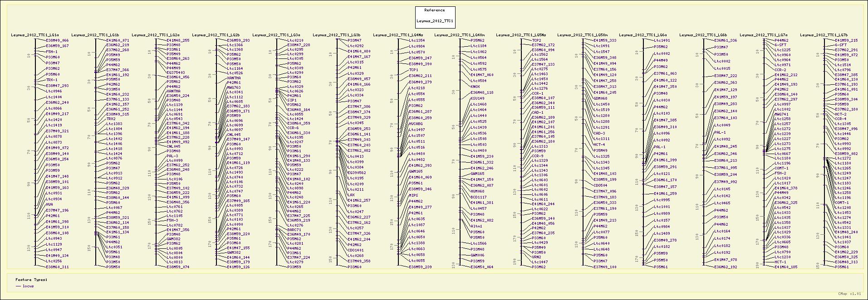Select the LAX locus on LG3b
Screen dimensions: 868x300
[351, 195]
